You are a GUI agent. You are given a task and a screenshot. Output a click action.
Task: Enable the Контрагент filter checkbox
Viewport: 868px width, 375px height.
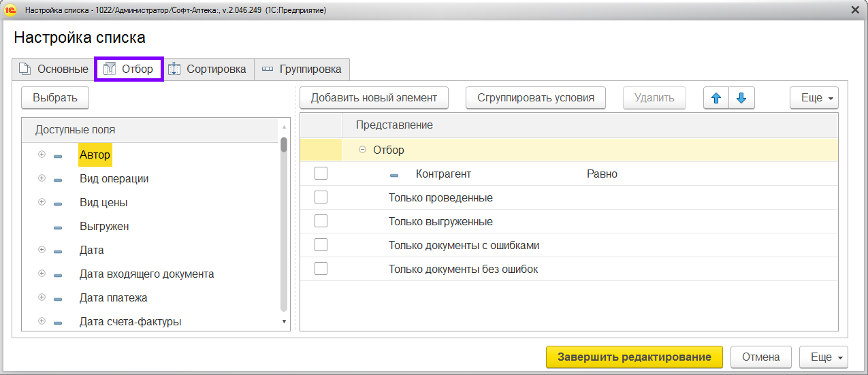click(x=321, y=174)
